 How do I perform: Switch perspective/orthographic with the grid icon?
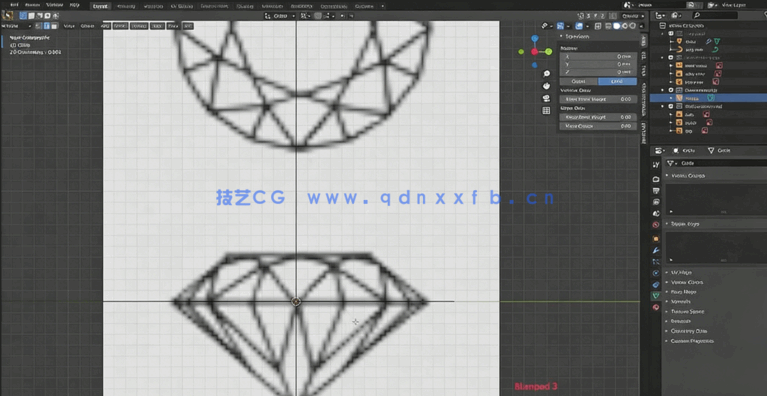546,111
